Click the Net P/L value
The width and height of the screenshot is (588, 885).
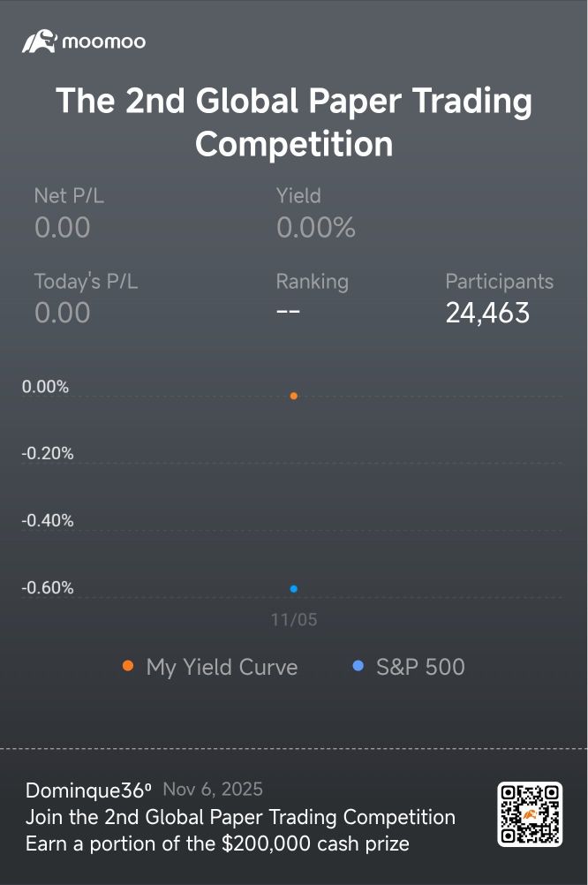coord(62,228)
